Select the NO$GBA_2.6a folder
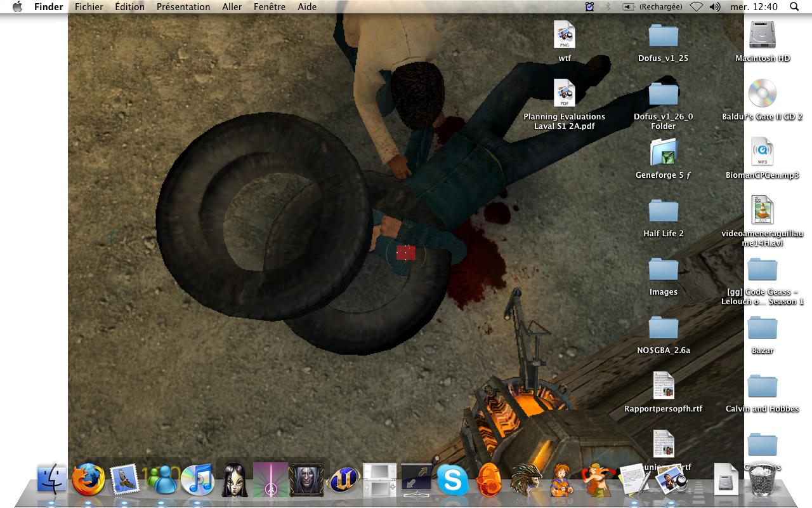 coord(664,328)
